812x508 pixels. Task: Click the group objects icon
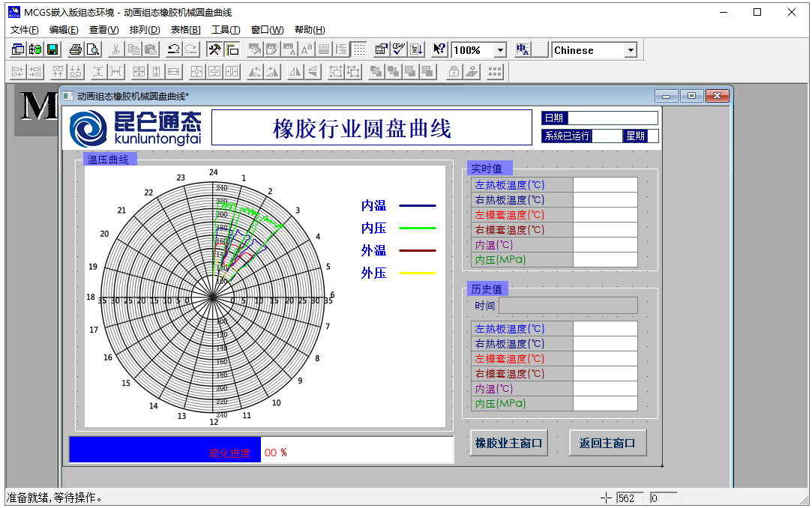(336, 71)
